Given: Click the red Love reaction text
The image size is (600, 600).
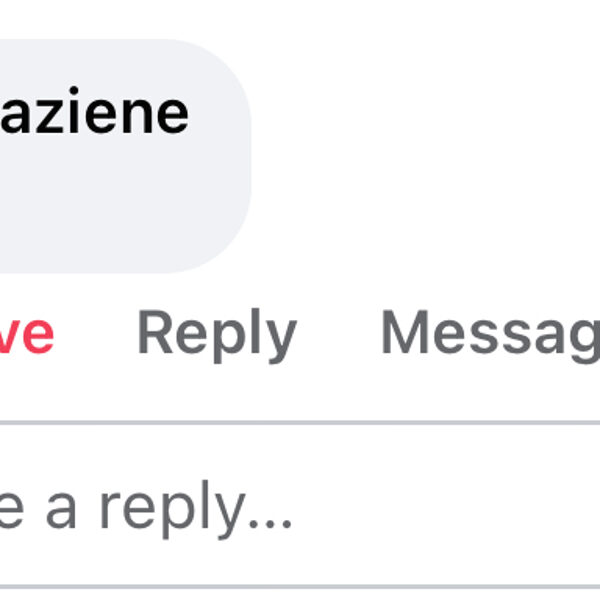Looking at the screenshot, I should 27,334.
